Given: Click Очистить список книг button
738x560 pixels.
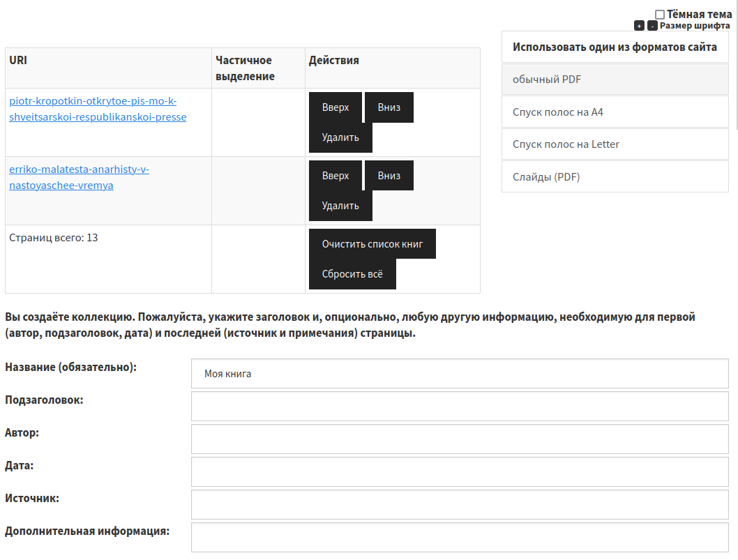Looking at the screenshot, I should coord(372,244).
